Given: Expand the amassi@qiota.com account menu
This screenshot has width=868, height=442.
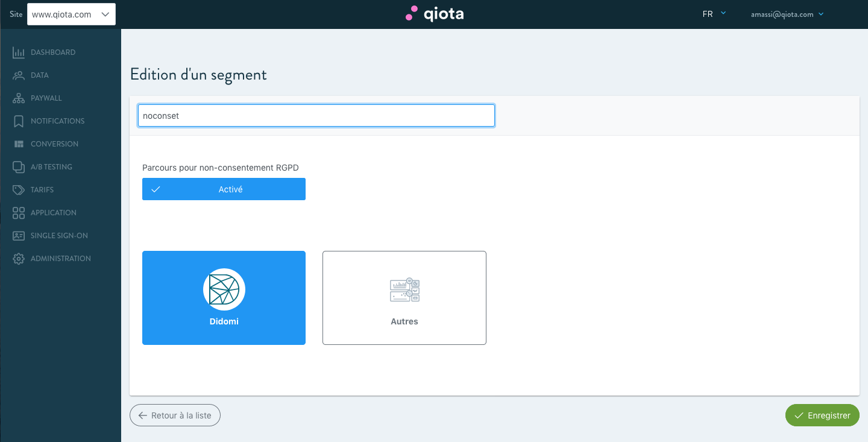Looking at the screenshot, I should [787, 14].
